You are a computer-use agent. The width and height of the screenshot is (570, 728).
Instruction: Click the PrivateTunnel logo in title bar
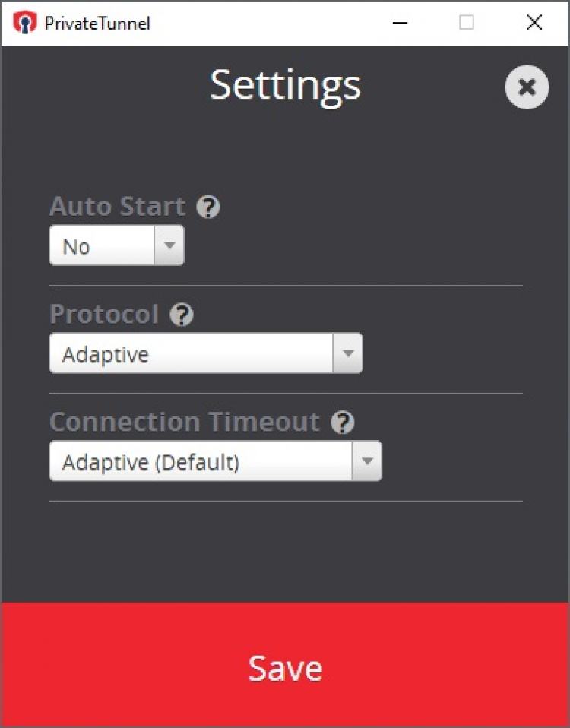pos(25,23)
